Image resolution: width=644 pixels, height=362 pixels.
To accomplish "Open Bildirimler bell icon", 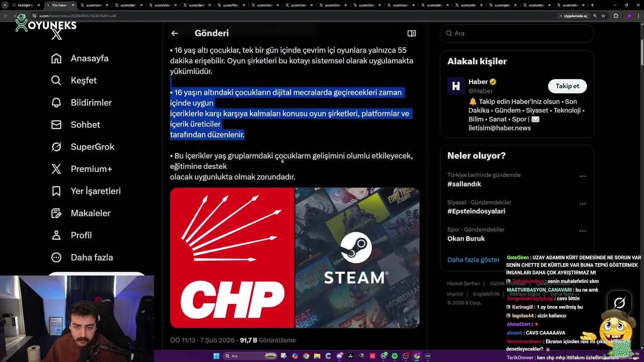I will point(56,103).
